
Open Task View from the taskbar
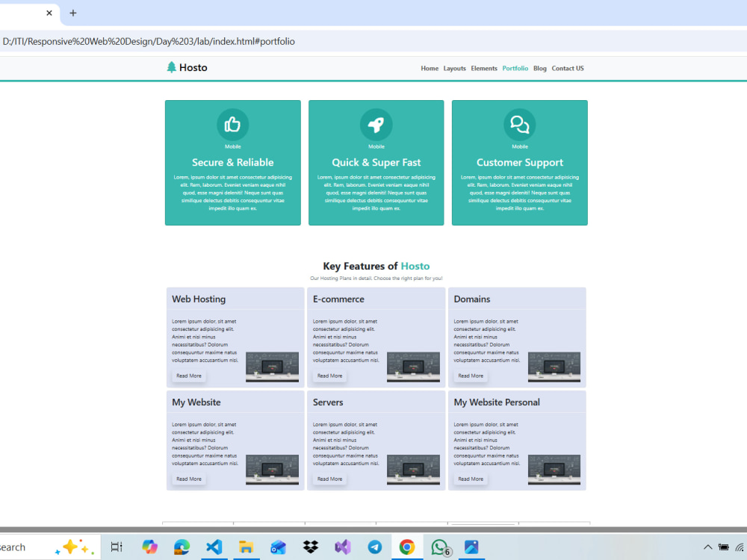click(117, 547)
